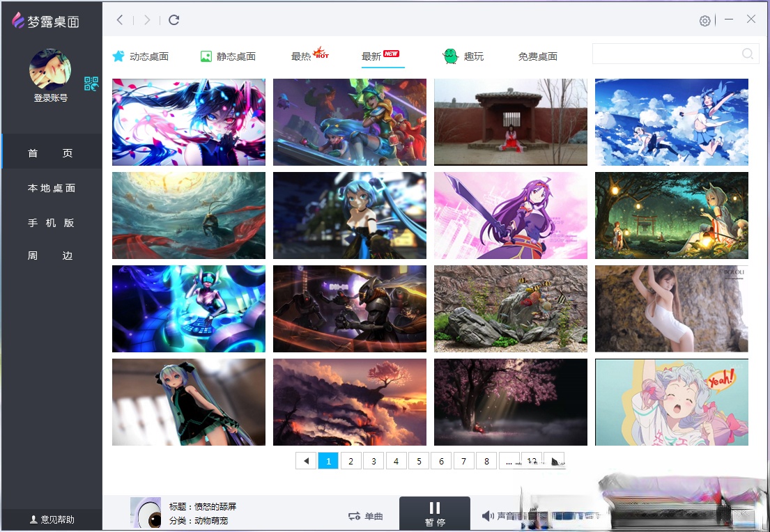Open the QR code icon beside the avatar

91,84
